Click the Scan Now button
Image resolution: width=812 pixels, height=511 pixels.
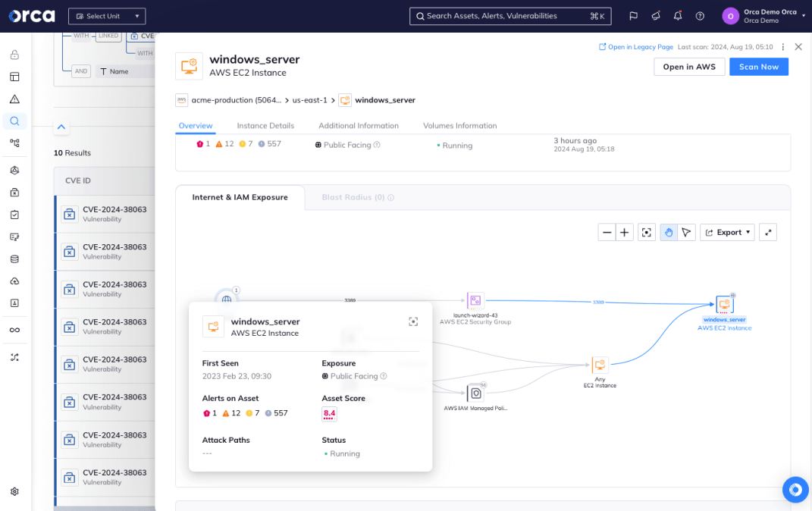pos(758,67)
